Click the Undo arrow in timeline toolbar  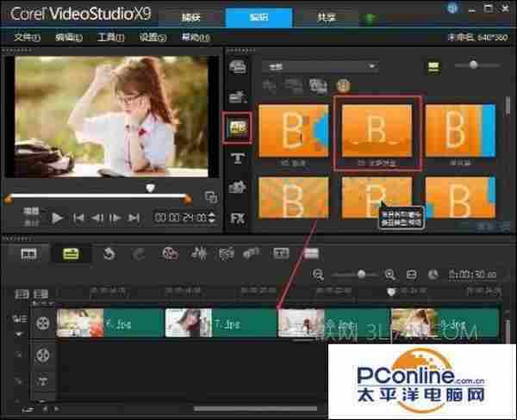click(x=109, y=253)
